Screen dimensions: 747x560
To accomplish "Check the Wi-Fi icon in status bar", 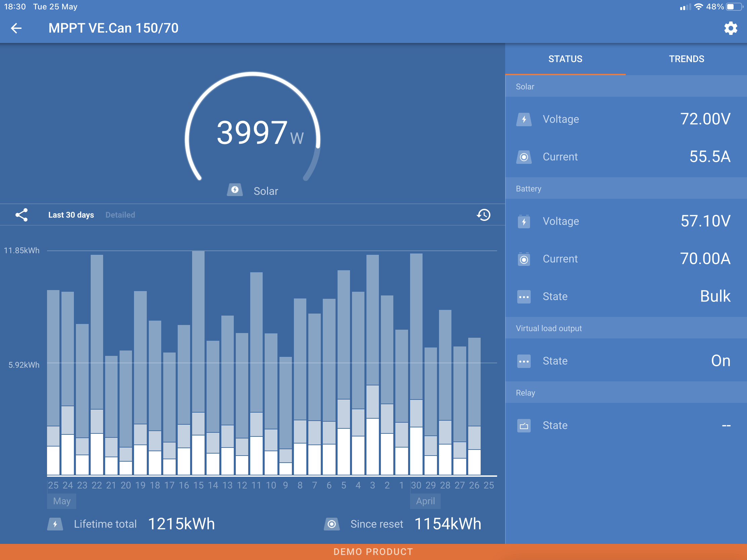I will (x=698, y=7).
